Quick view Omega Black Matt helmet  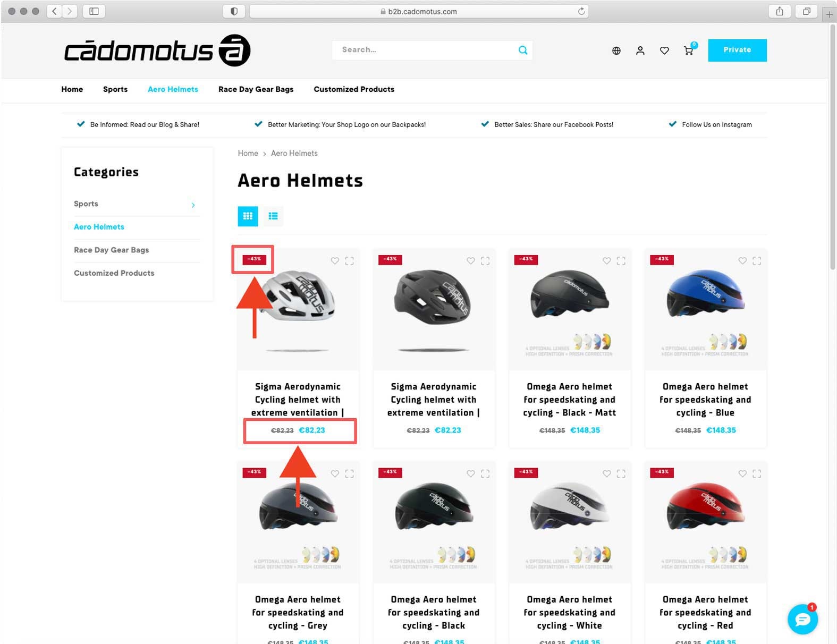621,261
